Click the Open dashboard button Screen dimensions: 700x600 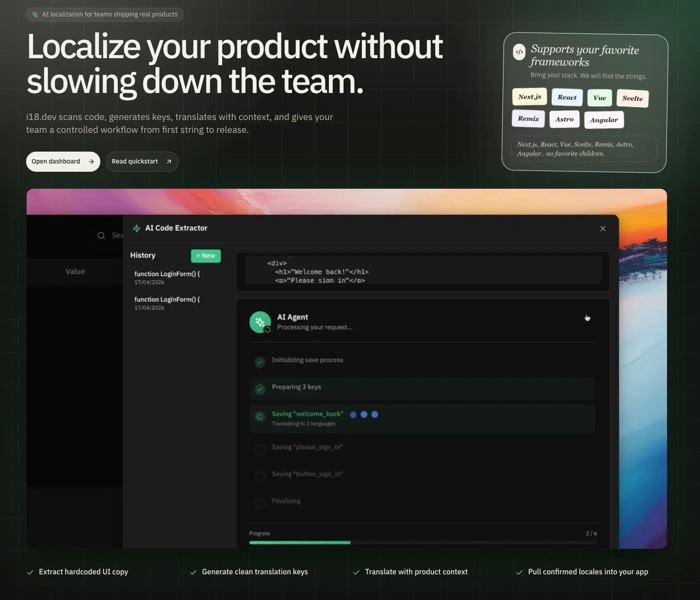click(x=63, y=162)
